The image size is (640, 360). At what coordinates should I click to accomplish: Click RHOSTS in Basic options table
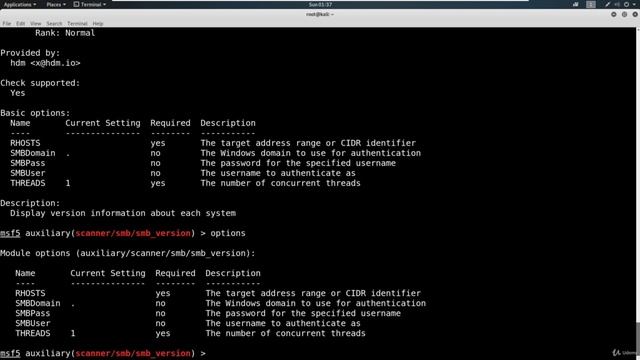click(25, 143)
